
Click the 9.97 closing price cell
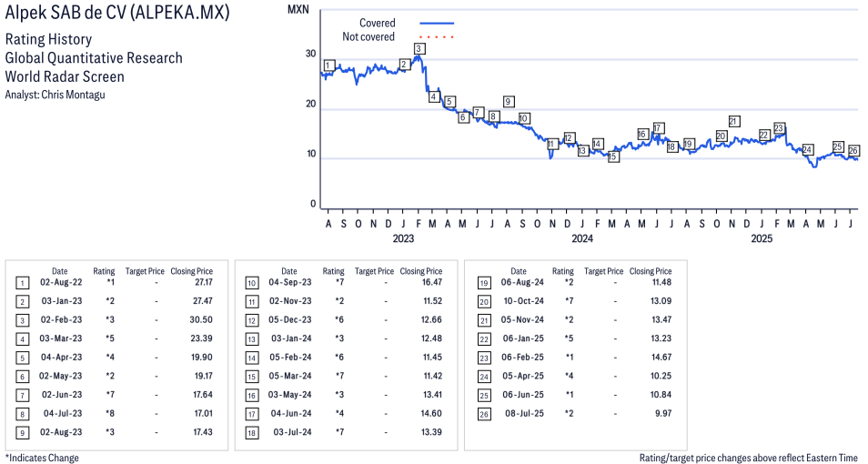point(663,414)
